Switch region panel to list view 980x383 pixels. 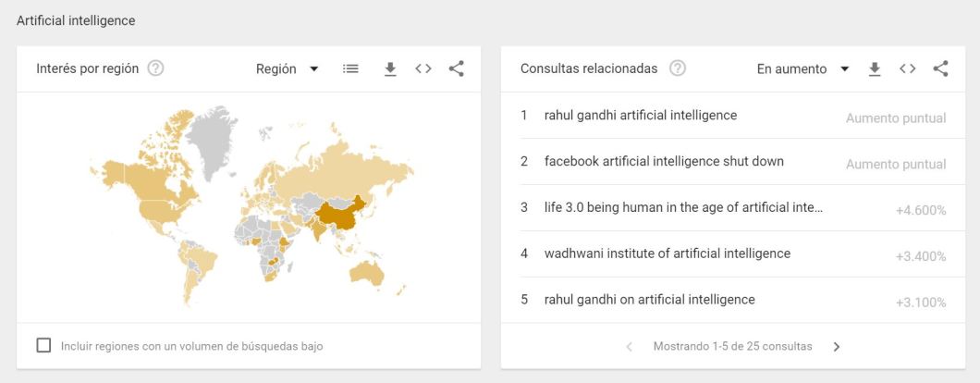click(x=350, y=68)
